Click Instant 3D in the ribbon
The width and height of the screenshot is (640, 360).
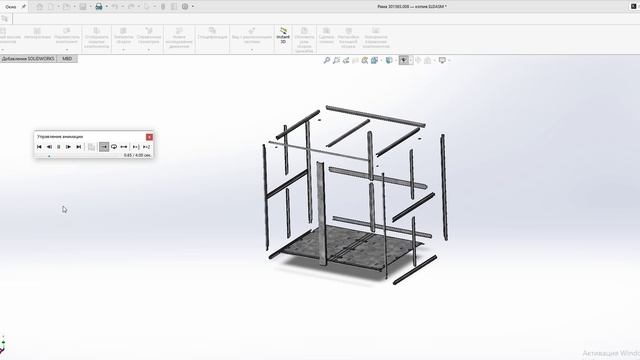point(283,36)
